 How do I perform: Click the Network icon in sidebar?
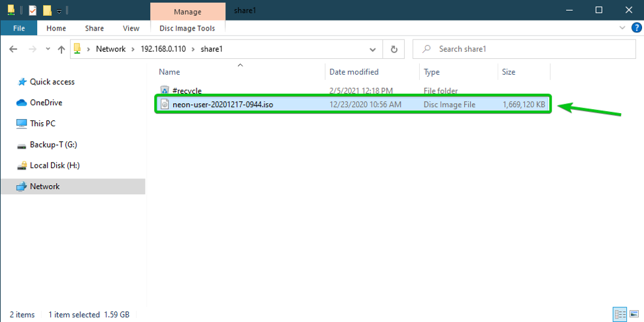coord(21,186)
